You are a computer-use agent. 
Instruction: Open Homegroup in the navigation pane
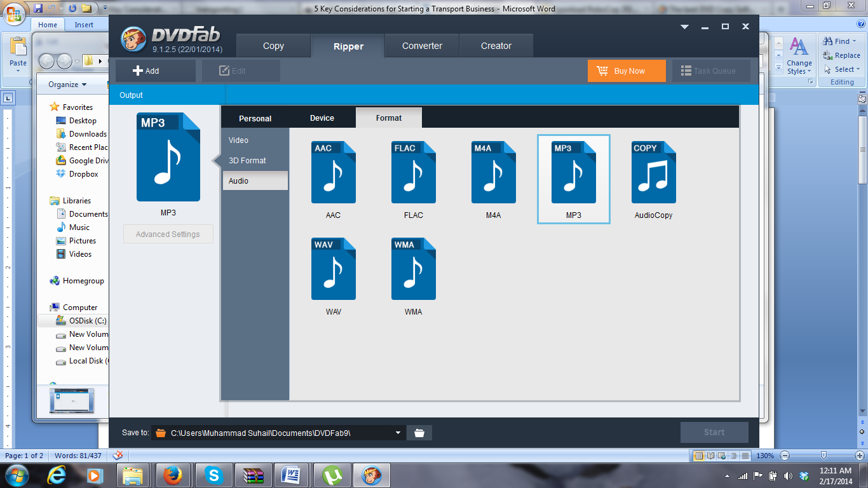[x=77, y=281]
